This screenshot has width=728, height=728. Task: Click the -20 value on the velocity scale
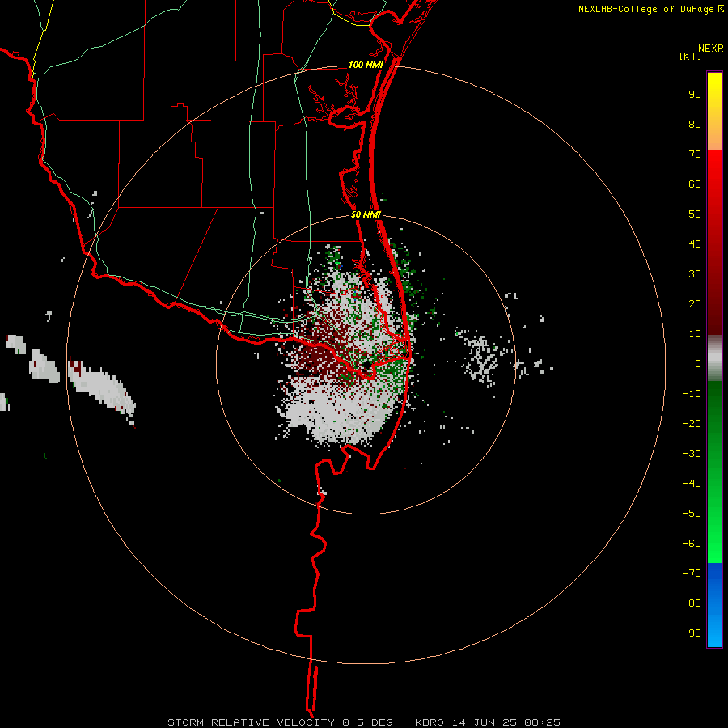tap(692, 424)
